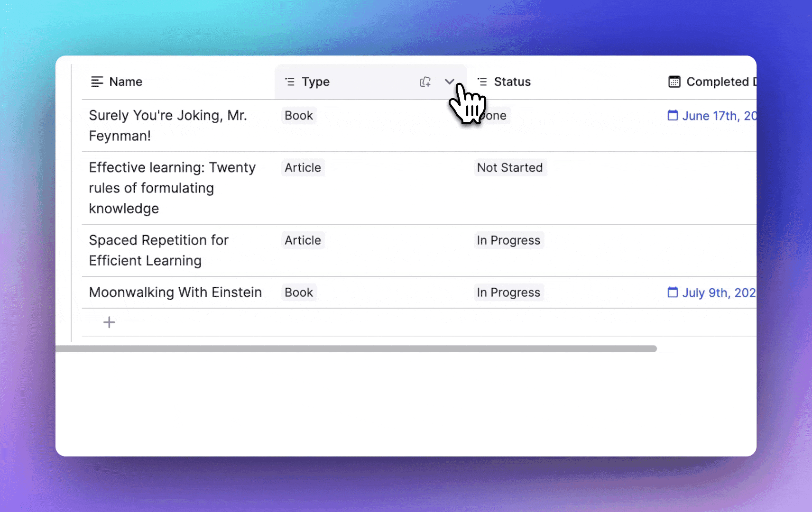
Task: Click the Name column text icon
Action: coord(97,82)
